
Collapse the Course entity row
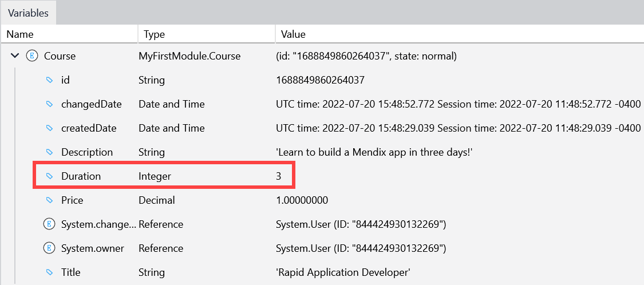point(15,56)
